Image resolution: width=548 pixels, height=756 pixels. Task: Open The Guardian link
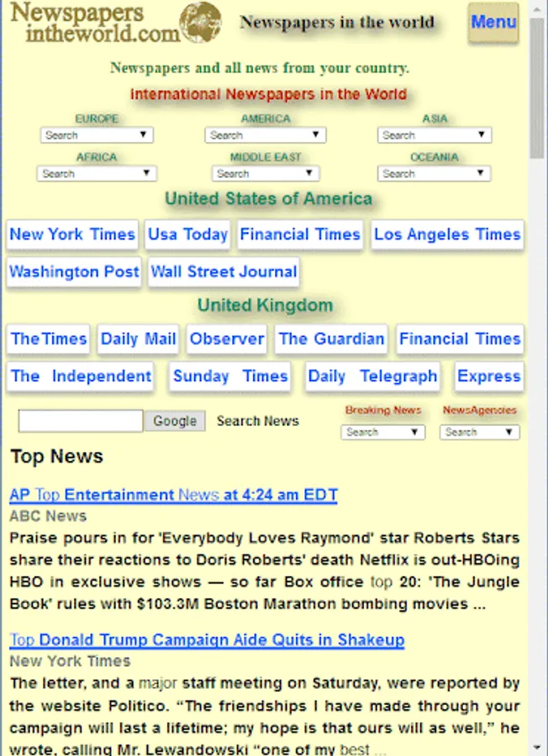(x=331, y=339)
